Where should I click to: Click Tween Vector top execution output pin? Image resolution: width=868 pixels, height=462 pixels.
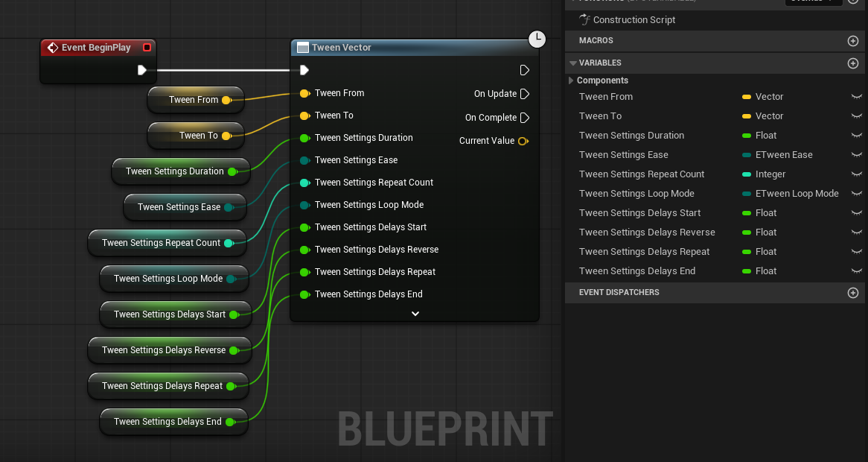tap(524, 70)
